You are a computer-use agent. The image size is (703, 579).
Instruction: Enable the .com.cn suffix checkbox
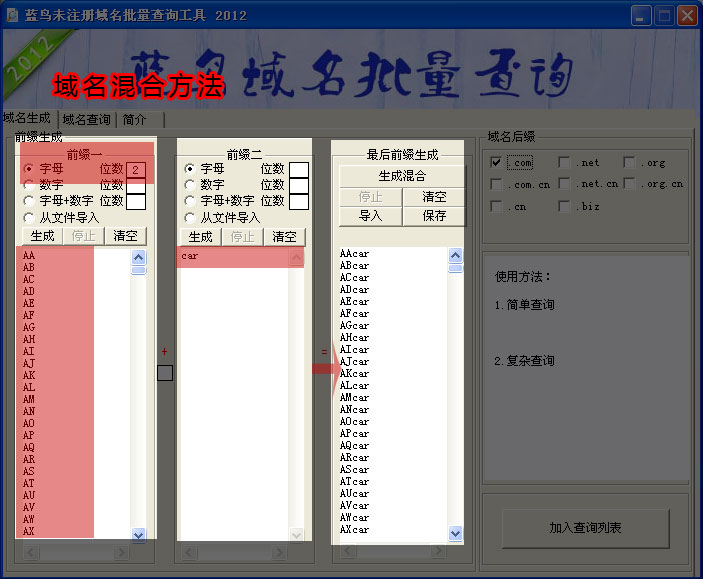pos(497,184)
